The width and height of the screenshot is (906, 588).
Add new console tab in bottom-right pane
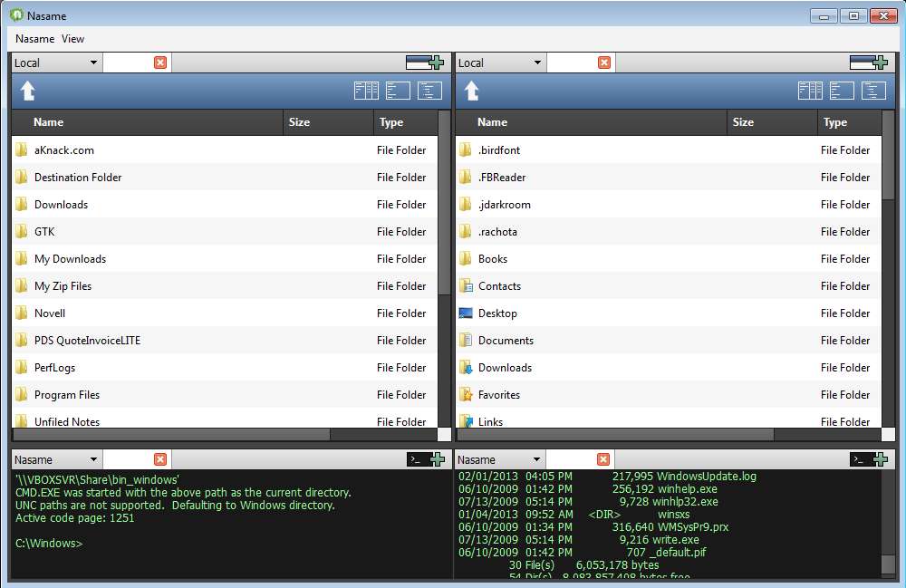point(869,459)
